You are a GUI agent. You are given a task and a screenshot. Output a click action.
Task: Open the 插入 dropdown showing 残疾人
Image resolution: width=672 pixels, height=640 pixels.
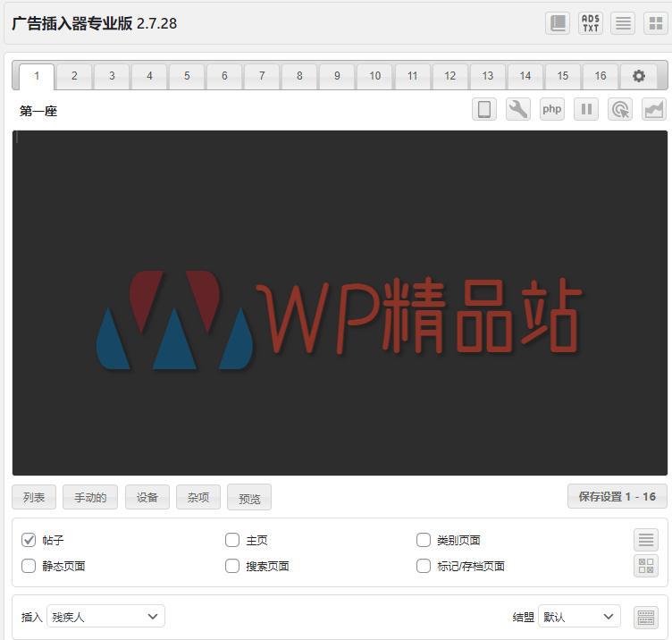click(x=105, y=617)
